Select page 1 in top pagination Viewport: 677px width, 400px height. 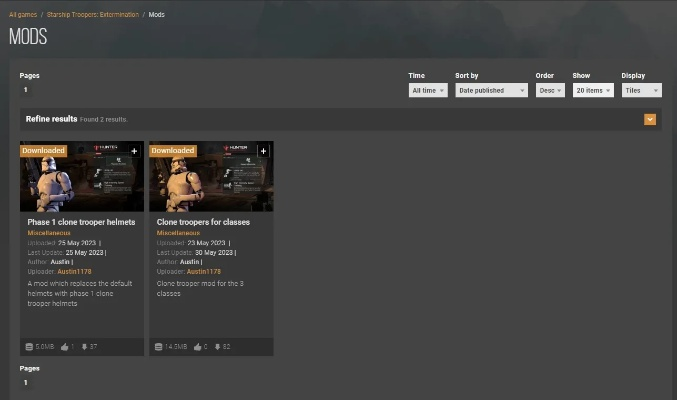[26, 90]
